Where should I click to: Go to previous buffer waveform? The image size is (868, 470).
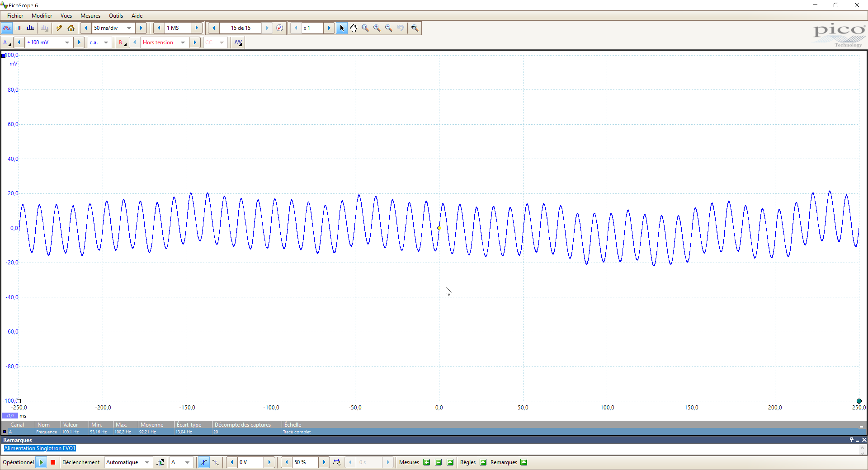(214, 28)
